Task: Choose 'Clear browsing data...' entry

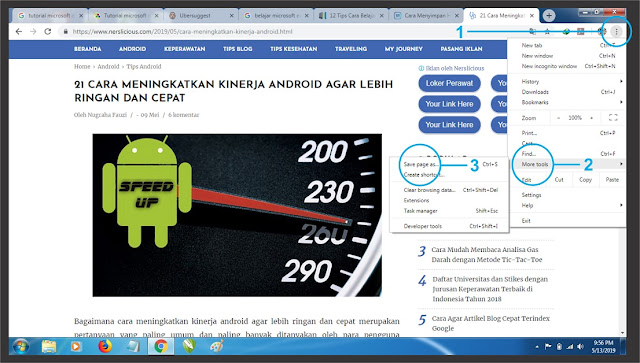Action: coord(450,190)
